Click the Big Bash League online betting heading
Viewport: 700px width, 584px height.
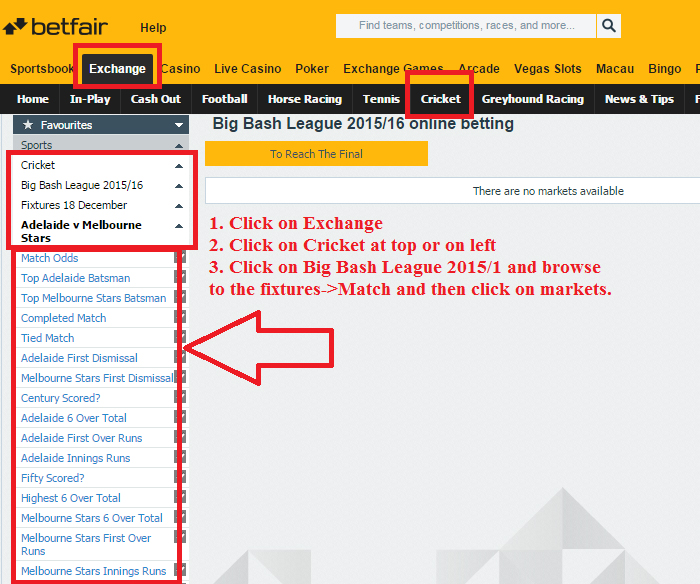tap(363, 124)
